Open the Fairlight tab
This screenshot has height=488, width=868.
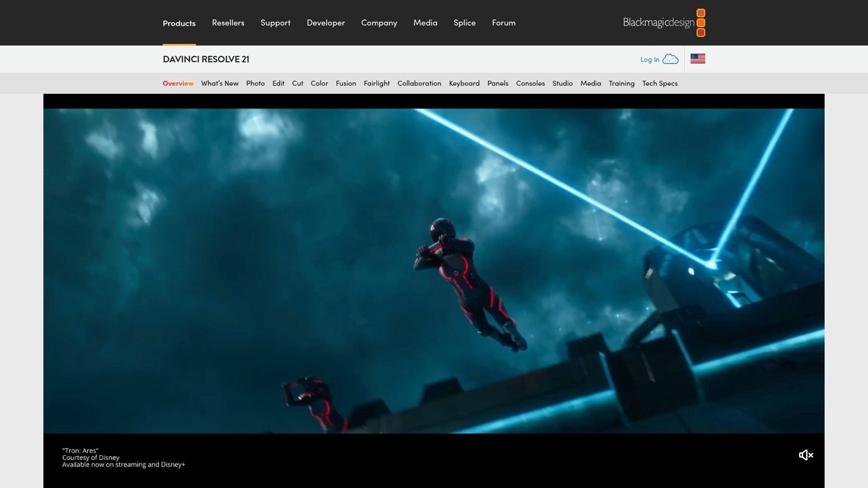[377, 84]
